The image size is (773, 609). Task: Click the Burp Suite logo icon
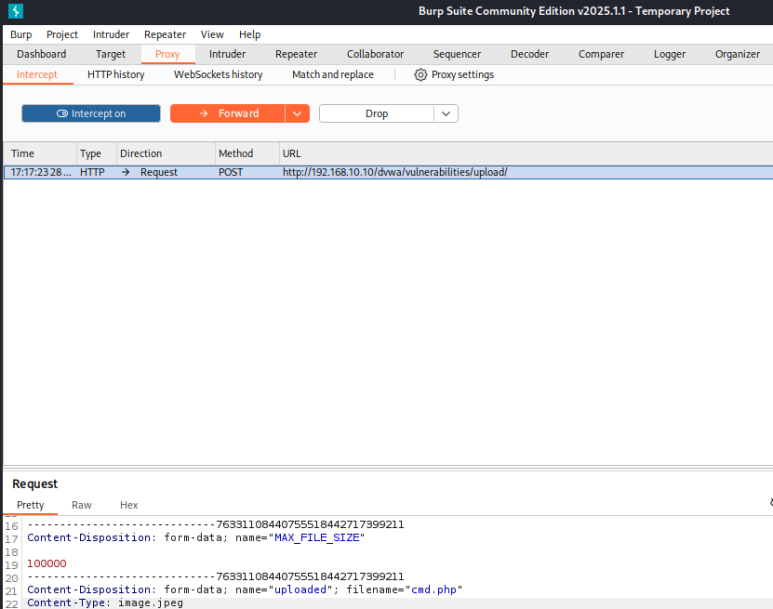[x=15, y=11]
